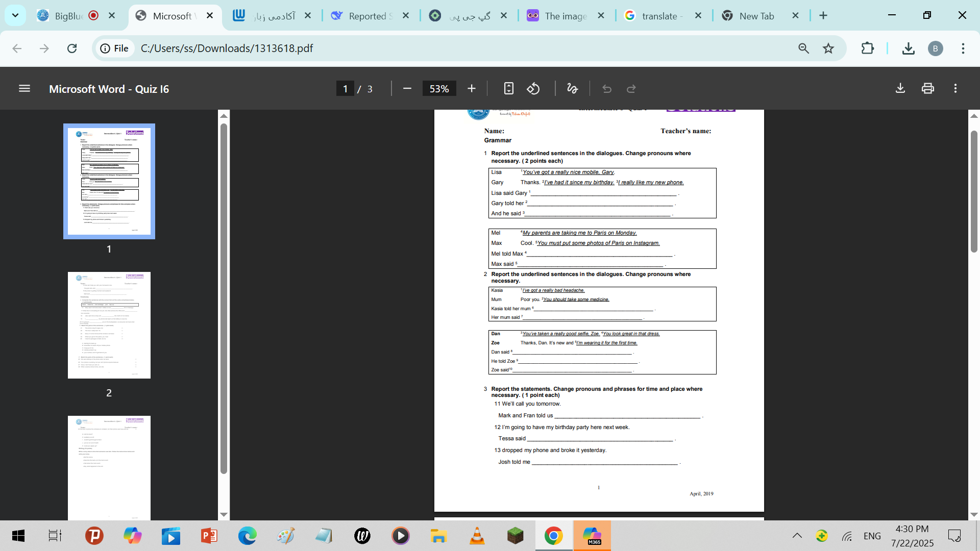This screenshot has width=980, height=551.
Task: Click the fit-to-page icon
Action: pyautogui.click(x=508, y=88)
